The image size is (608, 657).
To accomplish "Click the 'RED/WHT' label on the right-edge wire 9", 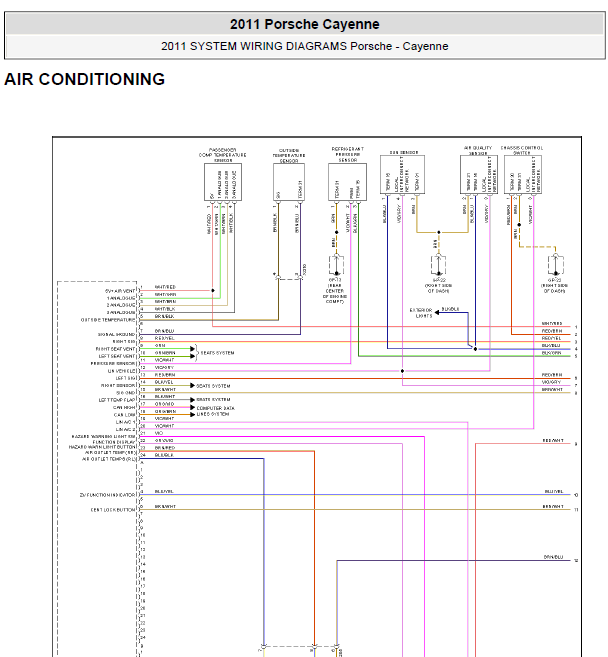I will pos(553,441).
